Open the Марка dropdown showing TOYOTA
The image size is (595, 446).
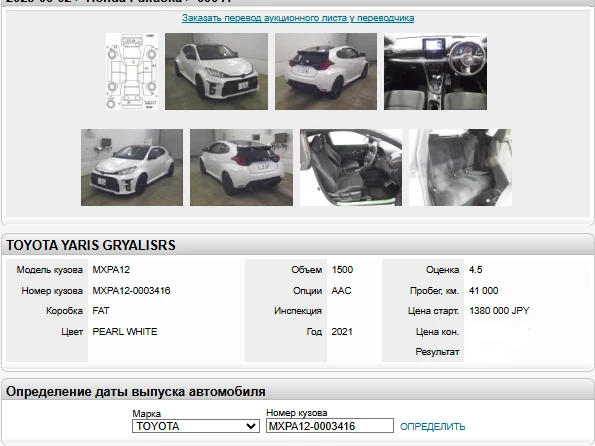pos(196,426)
